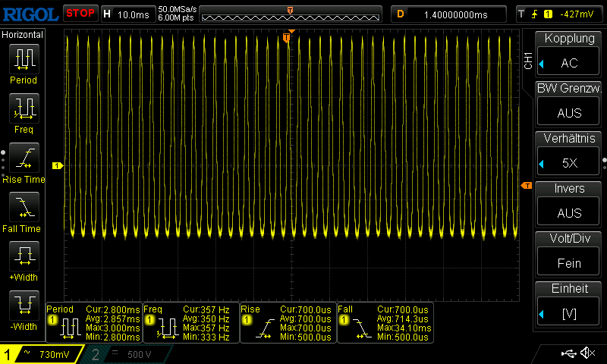Toggle BW Grenzw. setting AUS
This screenshot has width=607, height=364.
point(568,112)
